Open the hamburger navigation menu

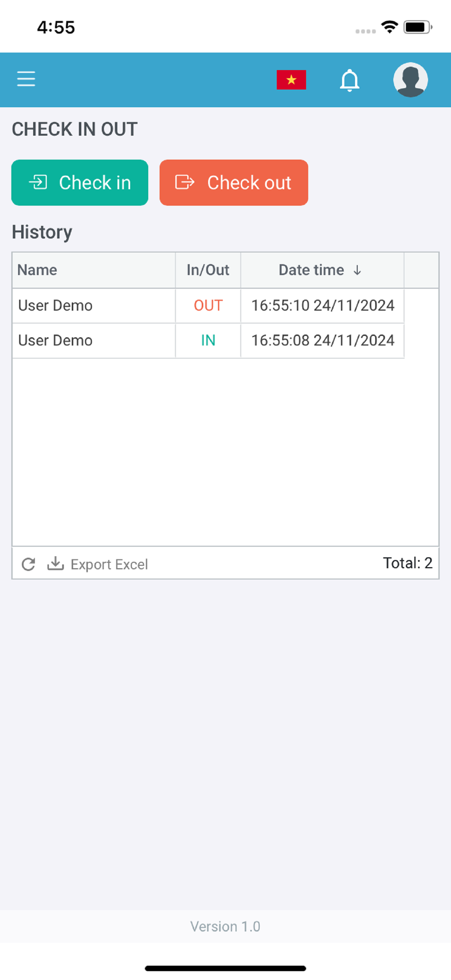[26, 79]
